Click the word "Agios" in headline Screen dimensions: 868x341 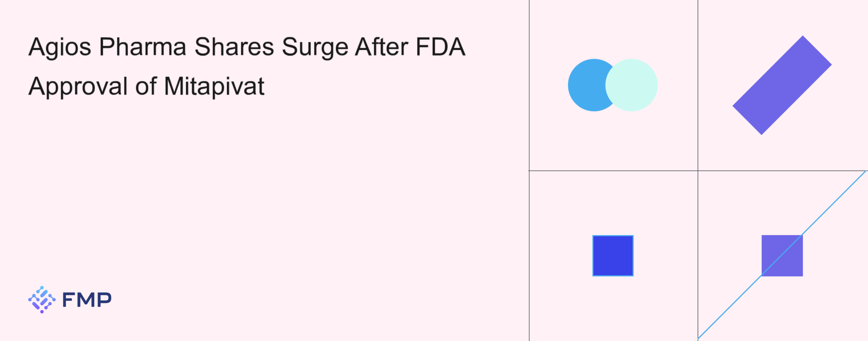click(60, 48)
